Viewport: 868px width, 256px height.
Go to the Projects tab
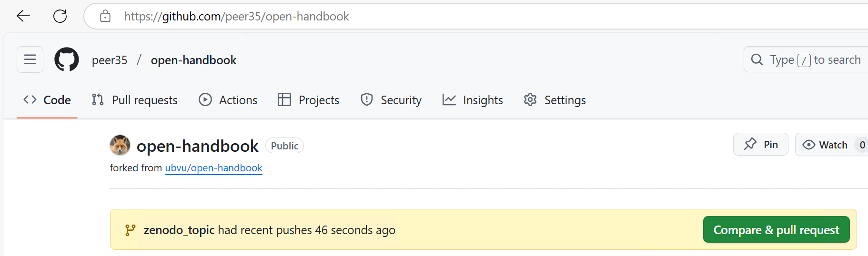tap(309, 100)
